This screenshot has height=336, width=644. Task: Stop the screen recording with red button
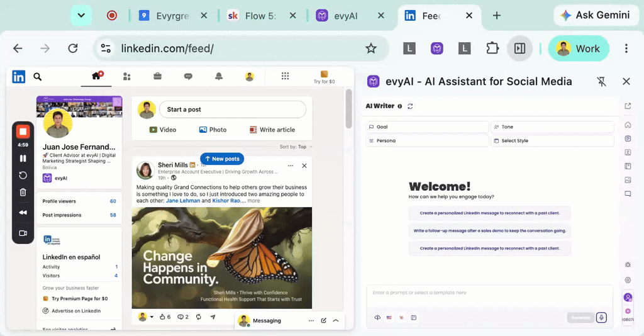[x=23, y=132]
